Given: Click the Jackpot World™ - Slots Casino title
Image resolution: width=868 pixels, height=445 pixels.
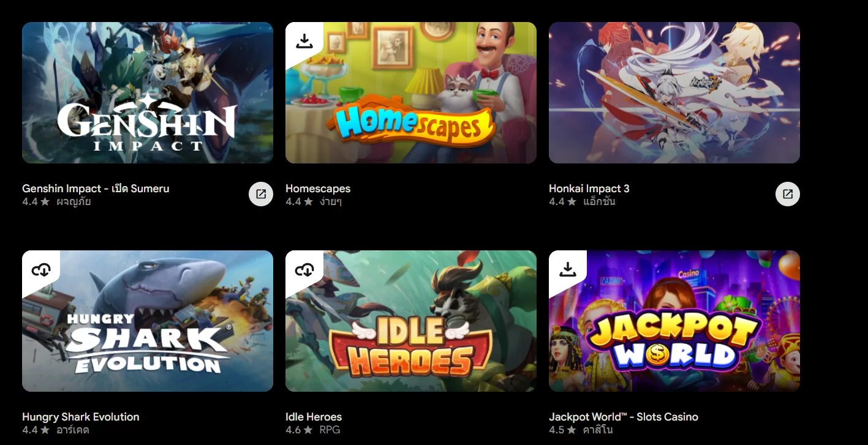Looking at the screenshot, I should pos(624,417).
